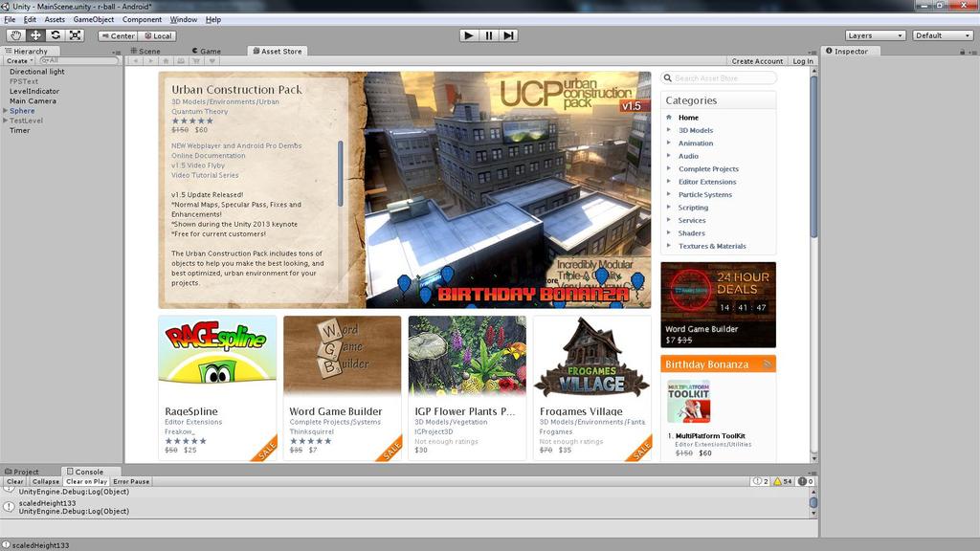Toggle pivot mode Center button
The image size is (980, 551).
[118, 36]
